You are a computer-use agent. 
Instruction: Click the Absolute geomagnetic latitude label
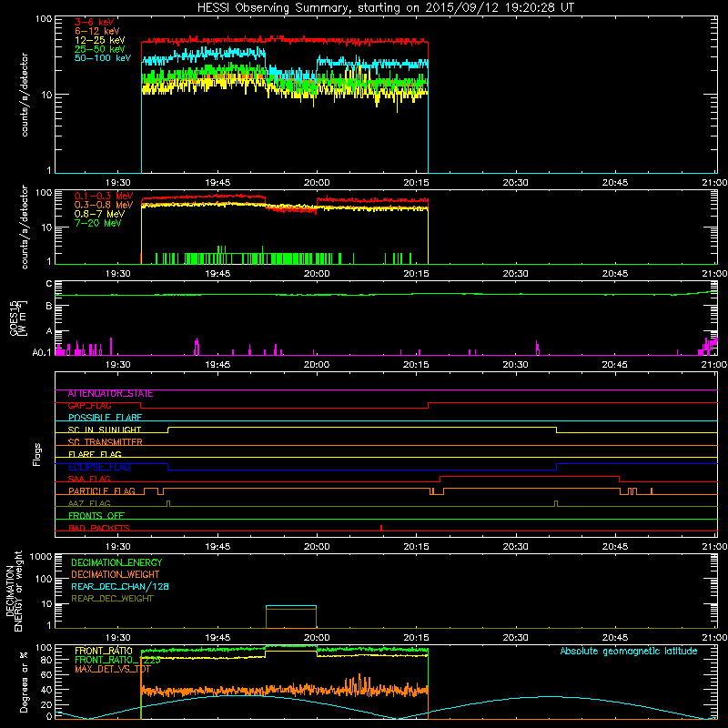pos(629,652)
